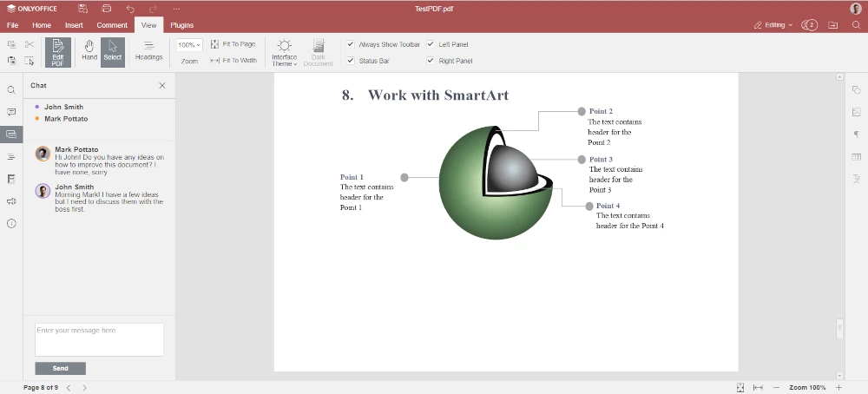The image size is (868, 394).
Task: Open the Headings sidebar icon
Action: tap(11, 157)
